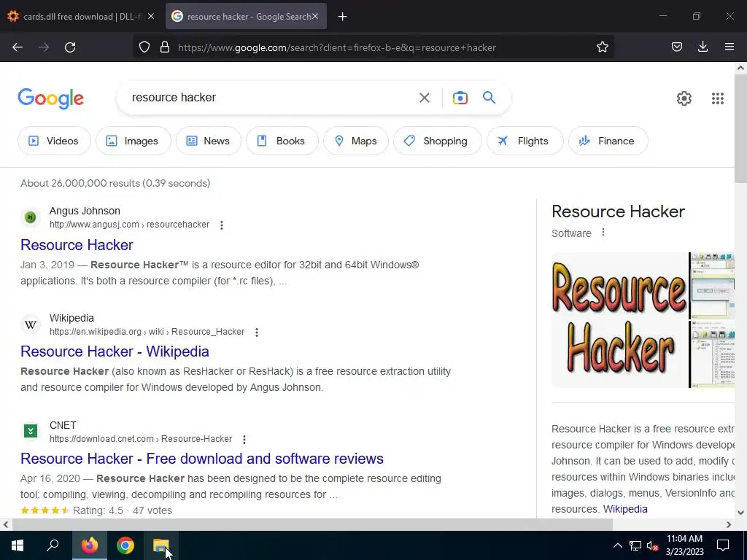Open Resource Hacker - Wikipedia link

[115, 351]
